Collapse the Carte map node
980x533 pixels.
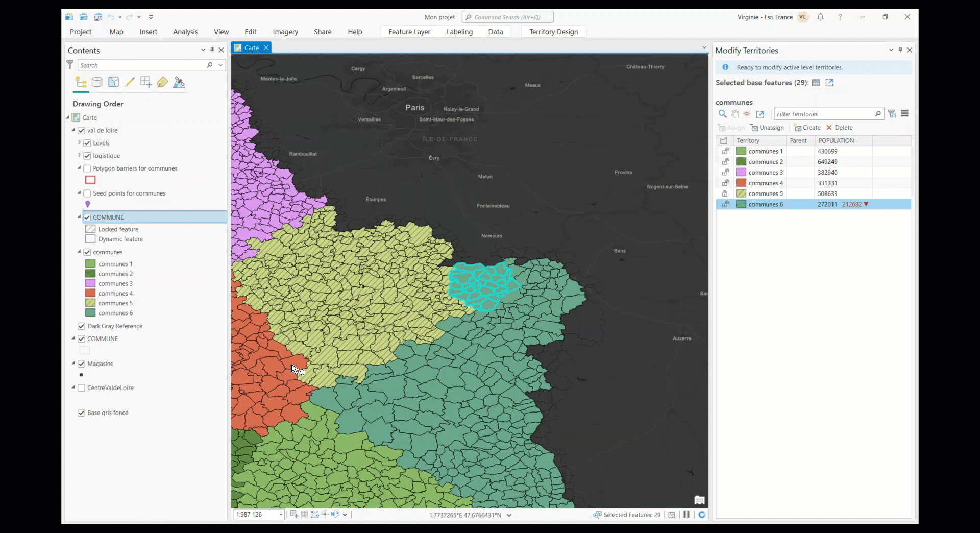67,117
